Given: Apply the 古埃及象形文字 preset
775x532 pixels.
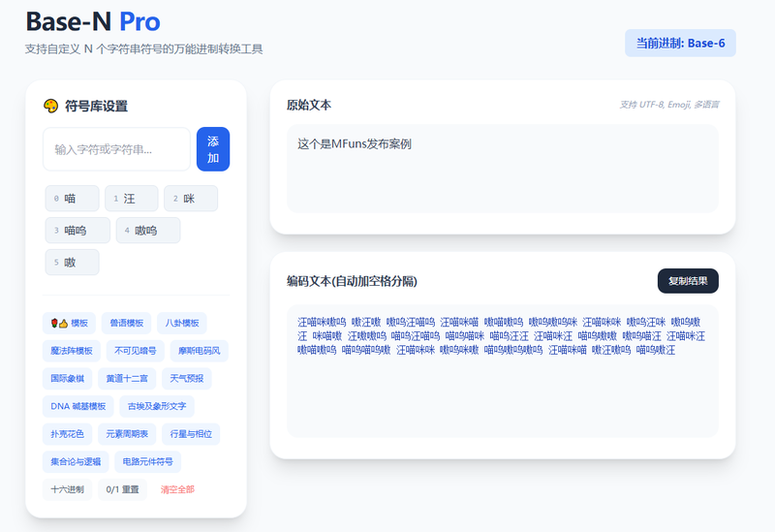Looking at the screenshot, I should point(157,406).
